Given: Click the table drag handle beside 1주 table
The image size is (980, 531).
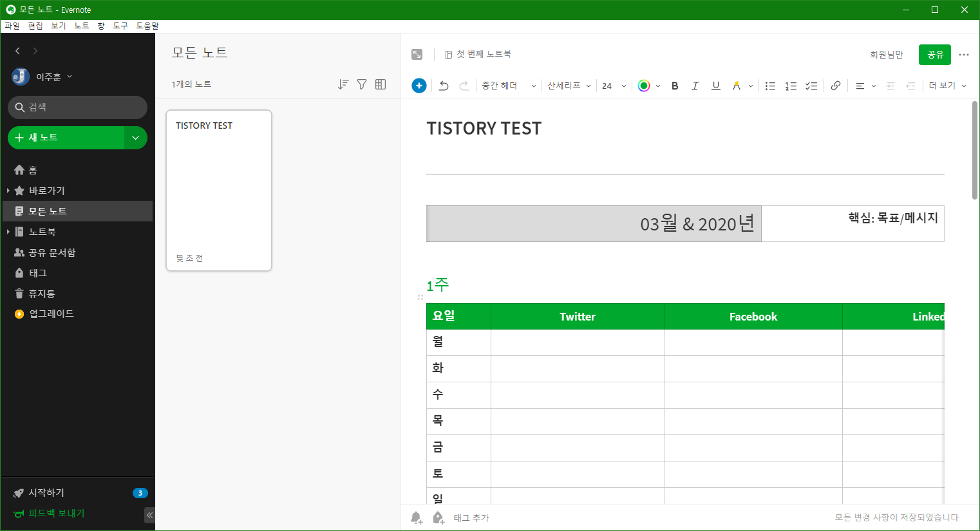Looking at the screenshot, I should [420, 297].
